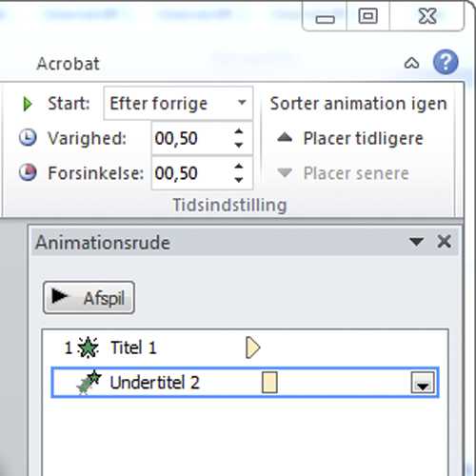Image resolution: width=476 pixels, height=476 pixels.
Task: Click the green Start play arrow icon
Action: pyautogui.click(x=28, y=104)
